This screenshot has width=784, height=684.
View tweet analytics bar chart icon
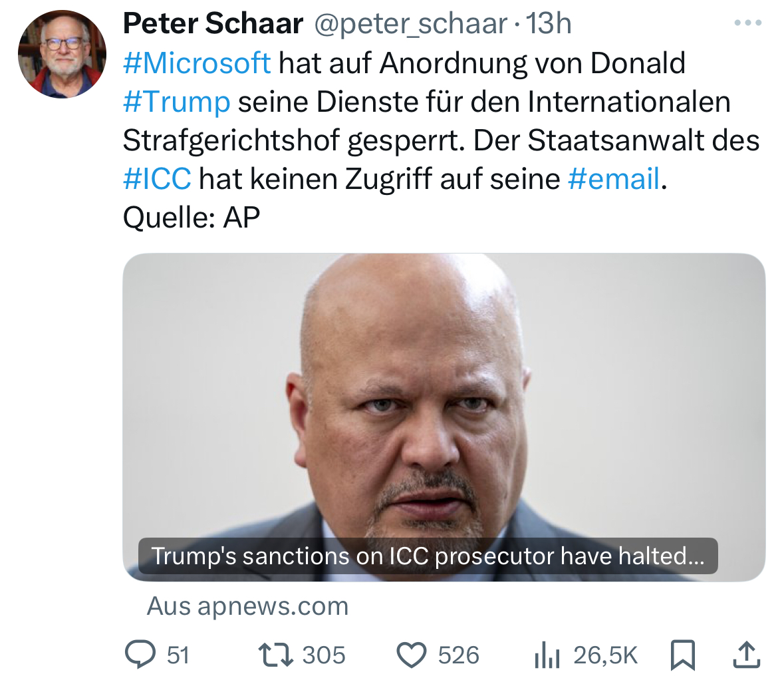click(x=547, y=656)
